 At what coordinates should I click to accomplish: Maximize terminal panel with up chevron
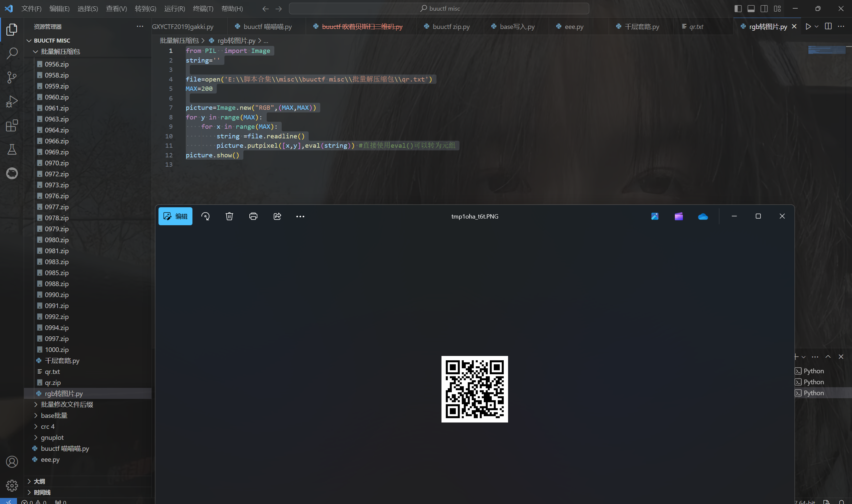(x=828, y=357)
